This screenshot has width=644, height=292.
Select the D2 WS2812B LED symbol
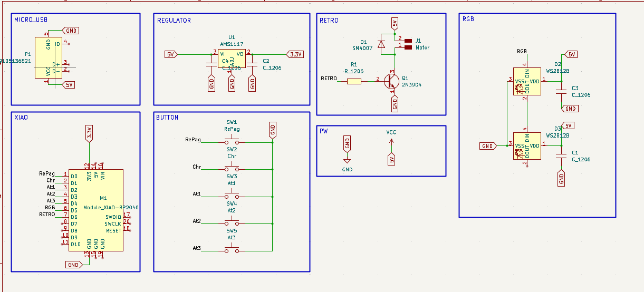pyautogui.click(x=527, y=81)
